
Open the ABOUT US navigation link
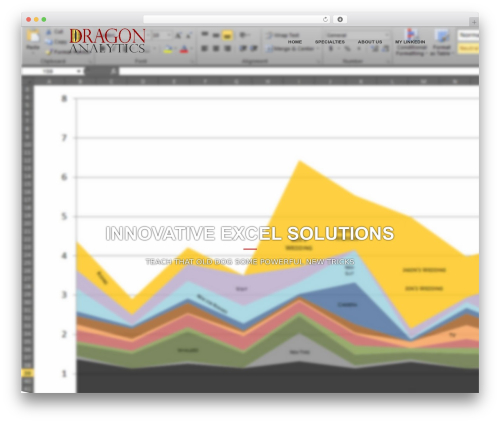pos(370,42)
